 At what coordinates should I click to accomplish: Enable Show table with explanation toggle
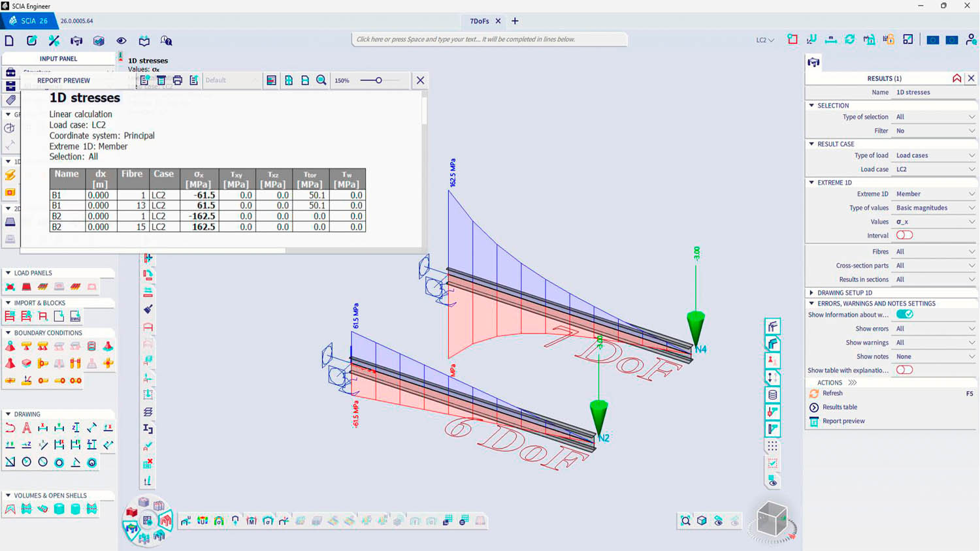pos(904,370)
